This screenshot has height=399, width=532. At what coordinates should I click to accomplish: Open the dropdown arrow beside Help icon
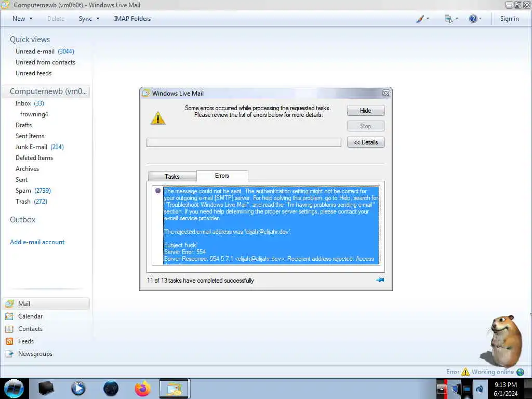point(480,19)
